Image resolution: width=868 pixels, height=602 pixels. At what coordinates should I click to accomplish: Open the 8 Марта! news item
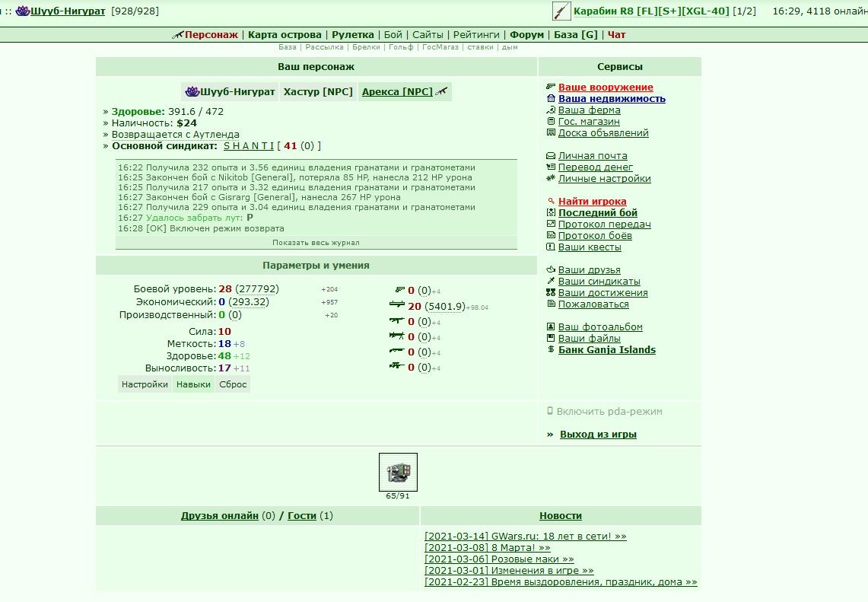487,548
